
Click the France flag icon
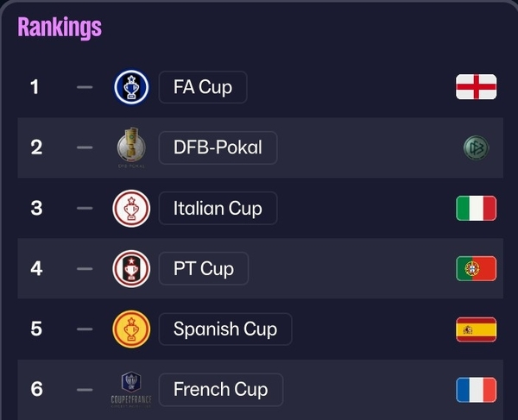point(477,389)
